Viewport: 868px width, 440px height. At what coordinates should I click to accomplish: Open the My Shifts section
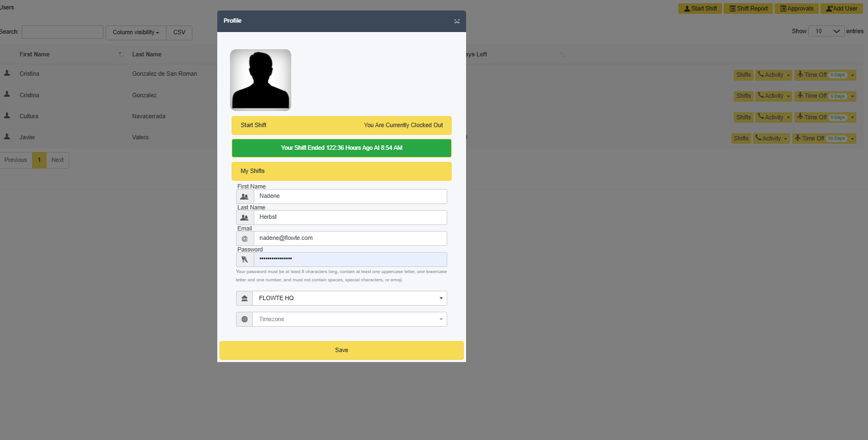(341, 171)
